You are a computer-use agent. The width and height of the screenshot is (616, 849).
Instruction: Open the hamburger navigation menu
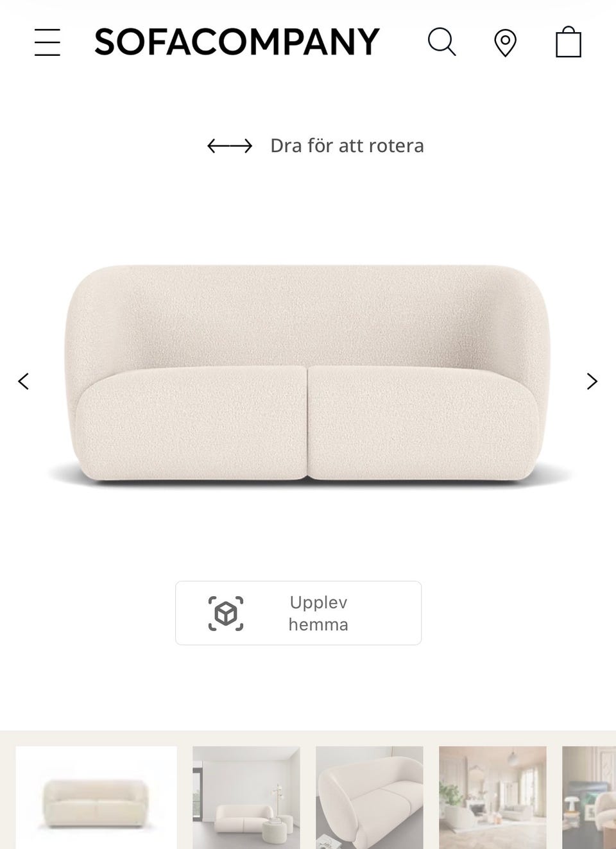(47, 42)
